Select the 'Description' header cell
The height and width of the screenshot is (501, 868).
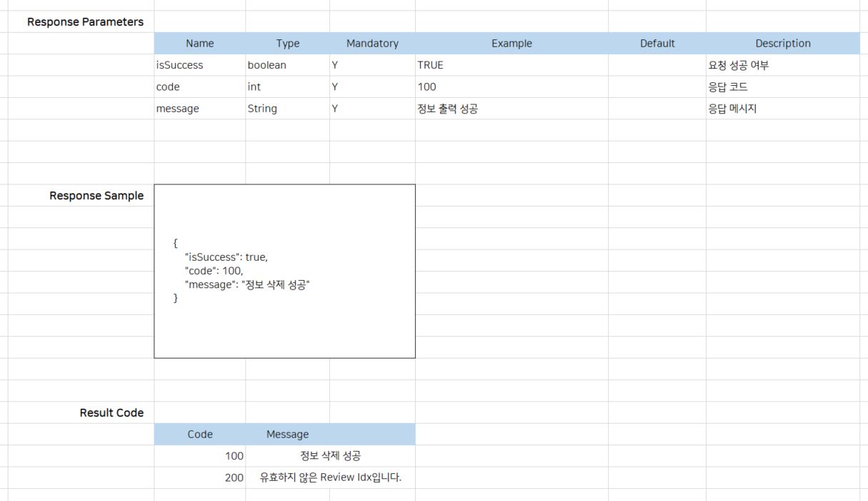point(783,44)
